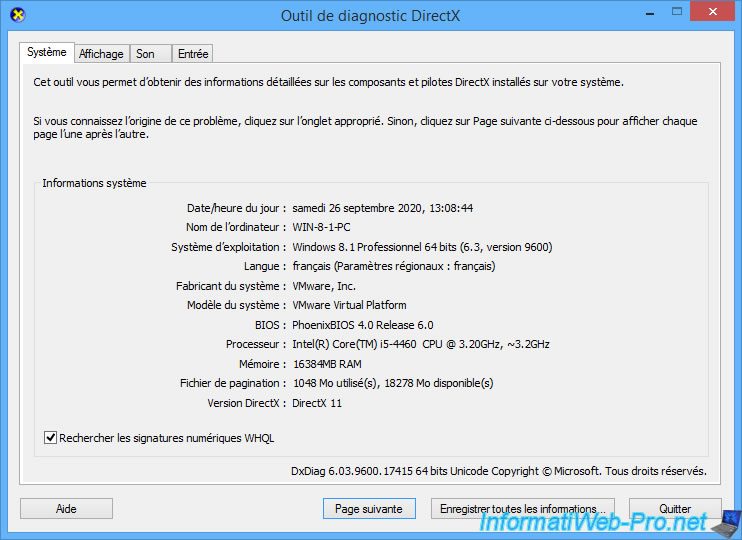
Task: Minimize the DirectX diagnostic window
Action: click(650, 12)
